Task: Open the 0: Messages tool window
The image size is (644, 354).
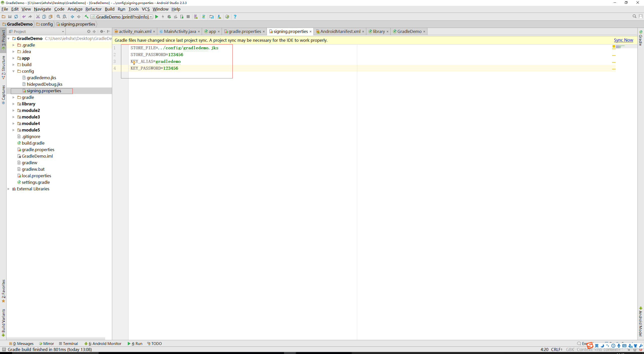Action: click(21, 343)
